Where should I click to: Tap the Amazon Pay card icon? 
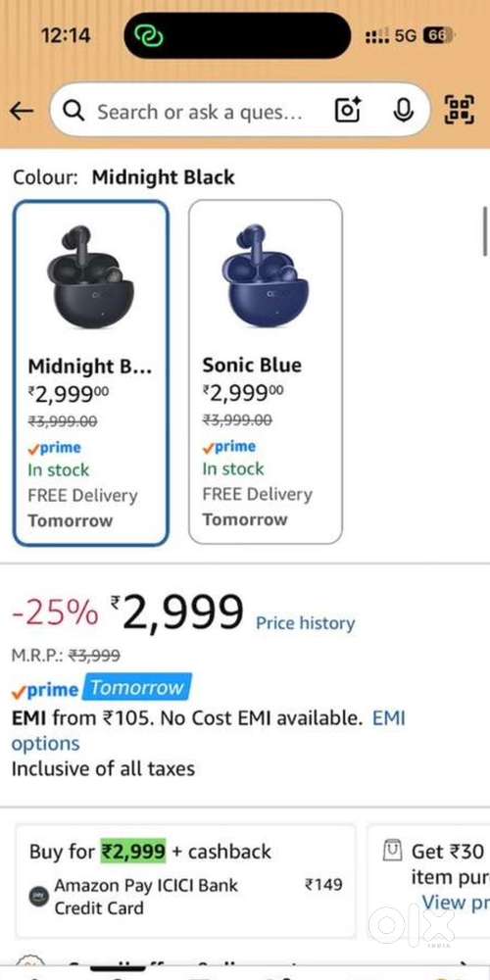tap(37, 897)
